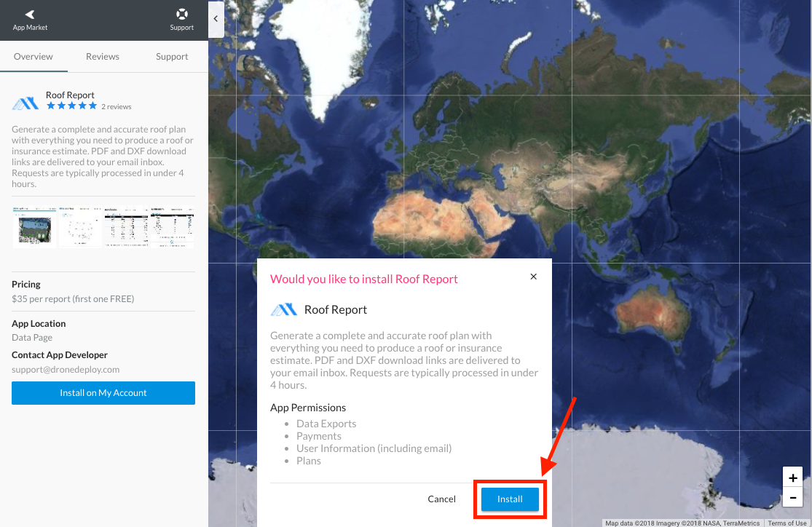Screen dimensions: 812x527
Task: View the second screenshot thumbnail
Action: click(x=80, y=227)
